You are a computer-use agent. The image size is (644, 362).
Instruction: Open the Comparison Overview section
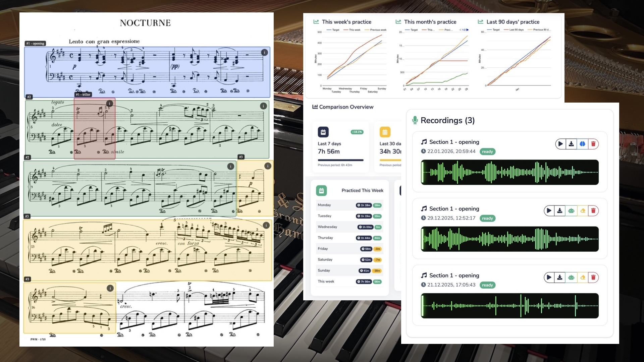pyautogui.click(x=343, y=107)
